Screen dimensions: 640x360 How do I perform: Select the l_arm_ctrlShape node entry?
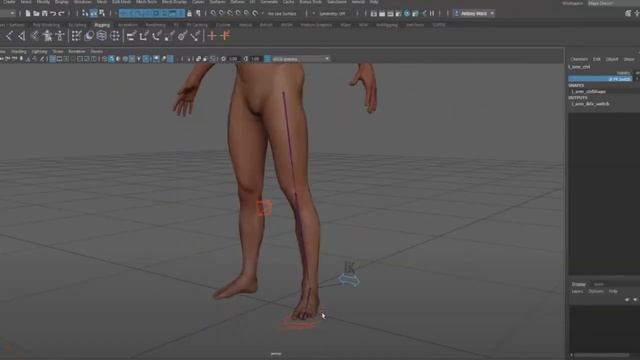click(589, 92)
